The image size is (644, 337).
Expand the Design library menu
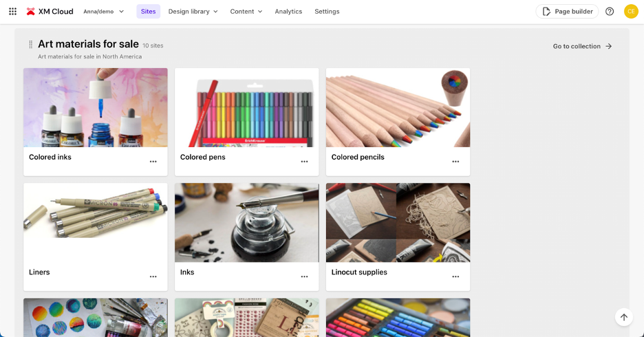pos(193,12)
